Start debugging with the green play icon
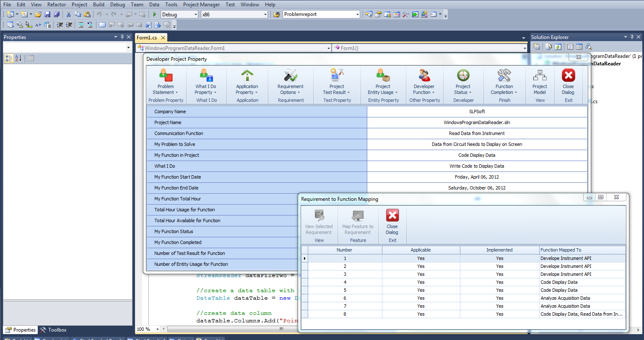644x340 pixels. click(x=155, y=14)
